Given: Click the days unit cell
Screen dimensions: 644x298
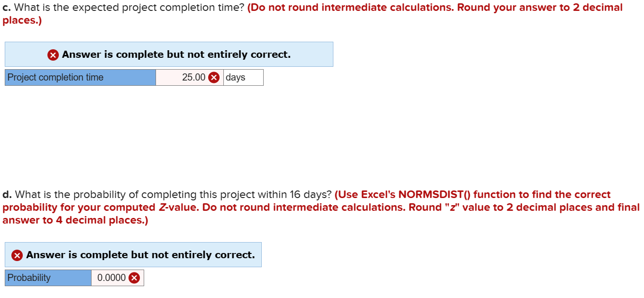Looking at the screenshot, I should pyautogui.click(x=243, y=77).
